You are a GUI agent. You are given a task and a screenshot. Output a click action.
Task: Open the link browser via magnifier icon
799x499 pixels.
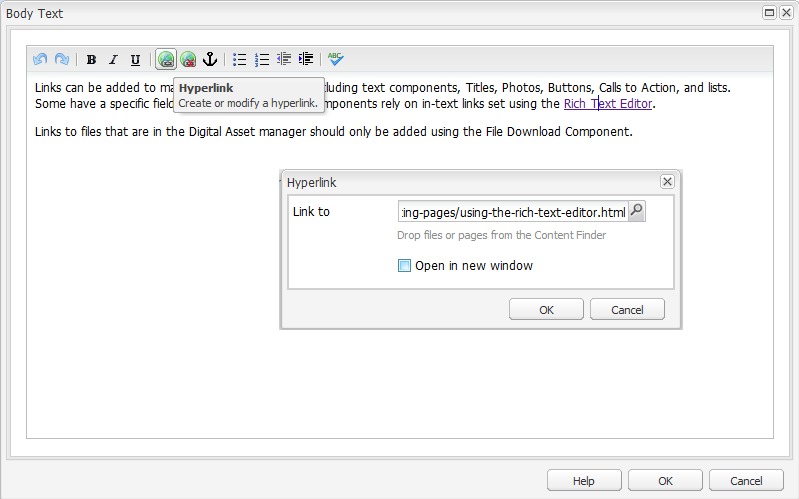click(637, 211)
